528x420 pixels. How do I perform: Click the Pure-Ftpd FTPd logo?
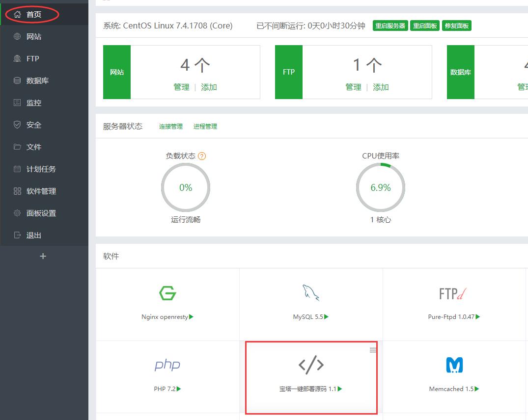tap(453, 293)
